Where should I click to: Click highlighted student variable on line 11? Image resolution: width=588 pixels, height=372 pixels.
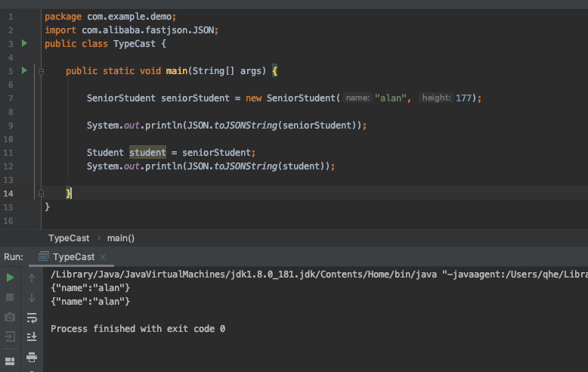[147, 153]
